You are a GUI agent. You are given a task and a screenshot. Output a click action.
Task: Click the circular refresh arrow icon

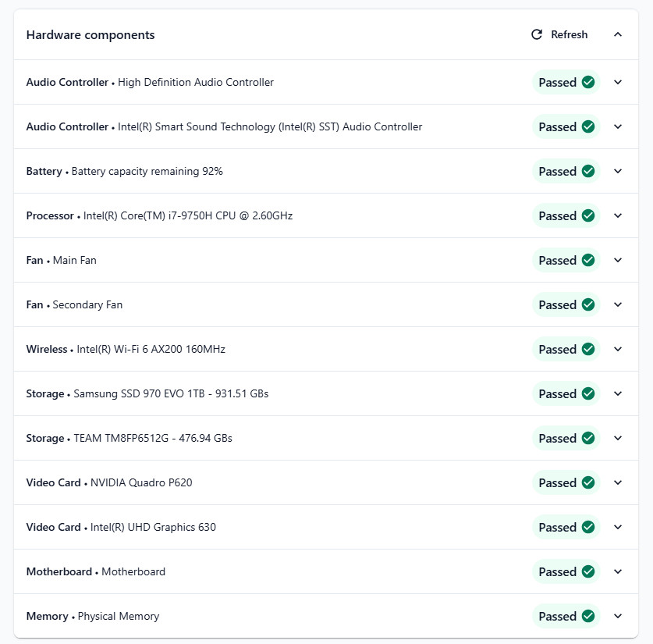537,34
